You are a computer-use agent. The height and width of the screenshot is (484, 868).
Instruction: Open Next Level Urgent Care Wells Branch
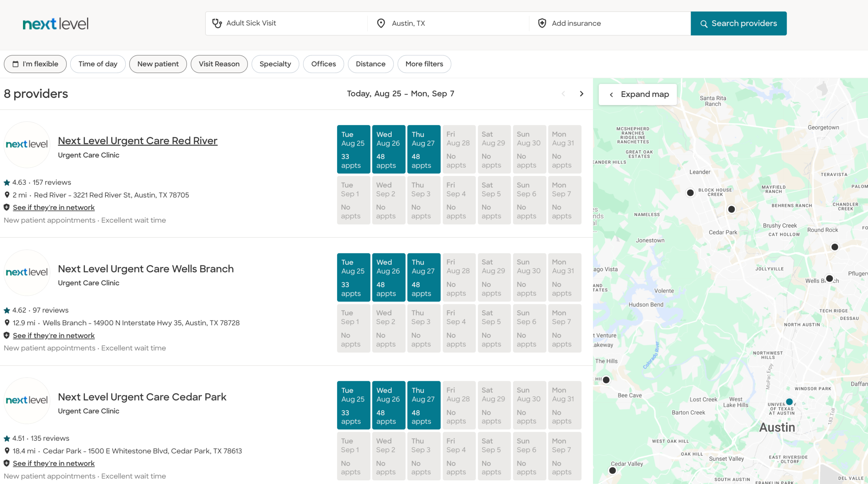146,269
